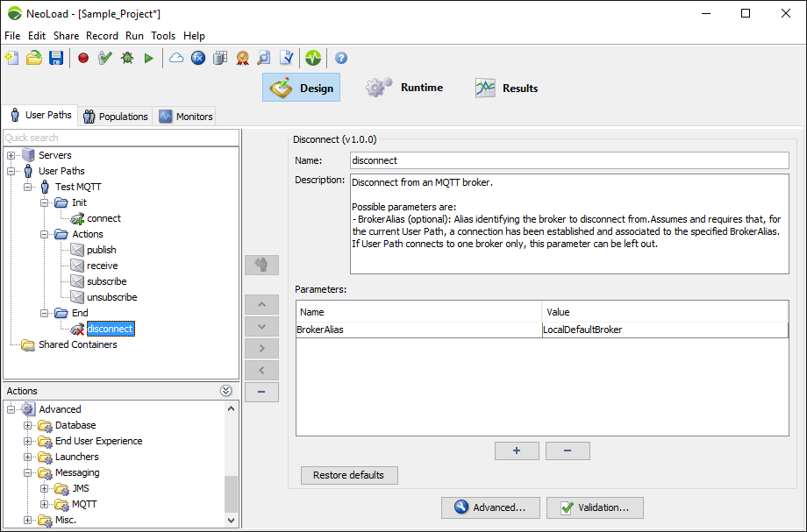Switch to the Runtime section
Image resolution: width=807 pixels, height=532 pixels.
pos(404,88)
